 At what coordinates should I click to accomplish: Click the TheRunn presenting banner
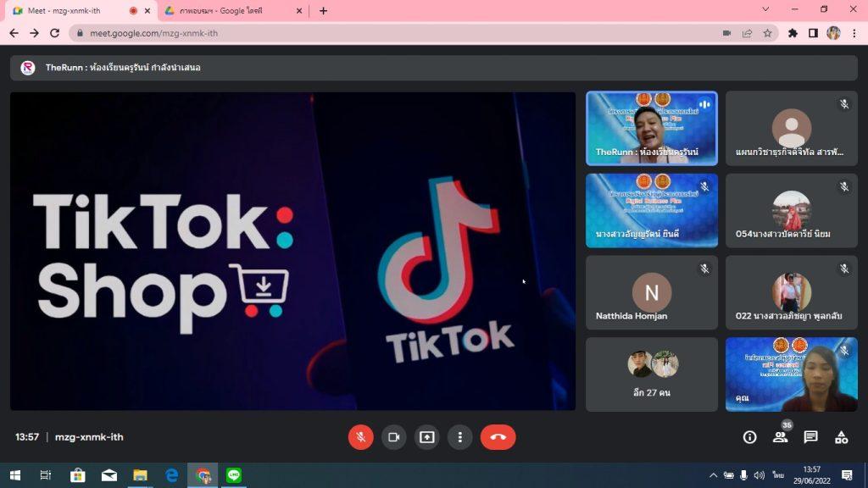[x=434, y=68]
